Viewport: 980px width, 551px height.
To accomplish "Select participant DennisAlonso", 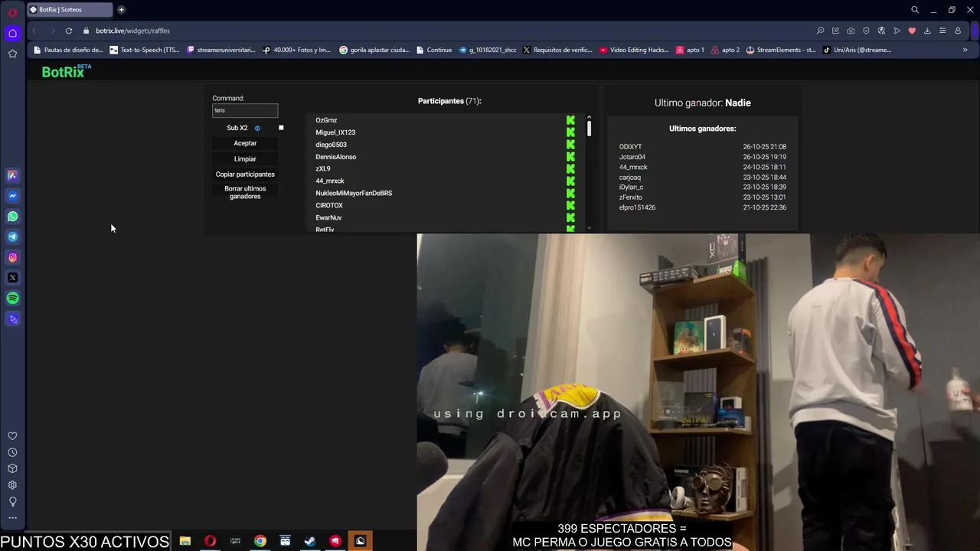I will (x=335, y=157).
